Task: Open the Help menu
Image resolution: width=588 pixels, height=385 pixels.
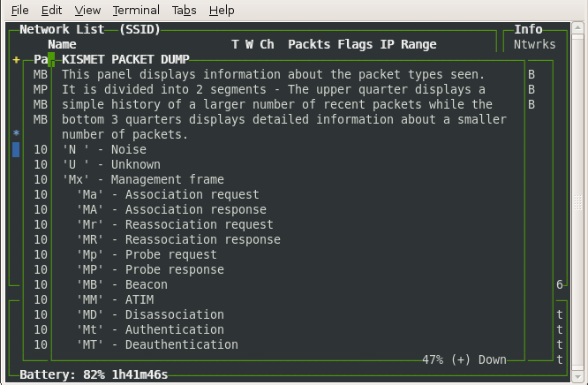Action: [x=222, y=10]
